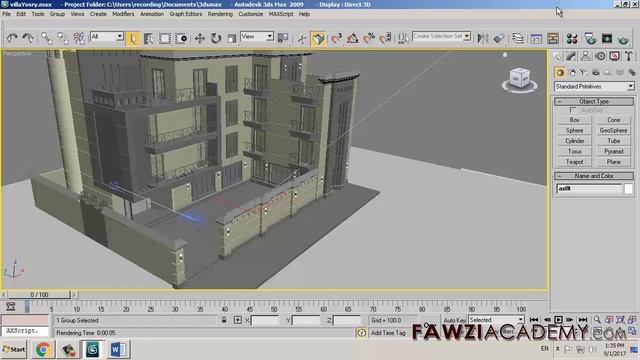This screenshot has height=360, width=640.
Task: Click the Cylinder primitive button
Action: (x=574, y=141)
